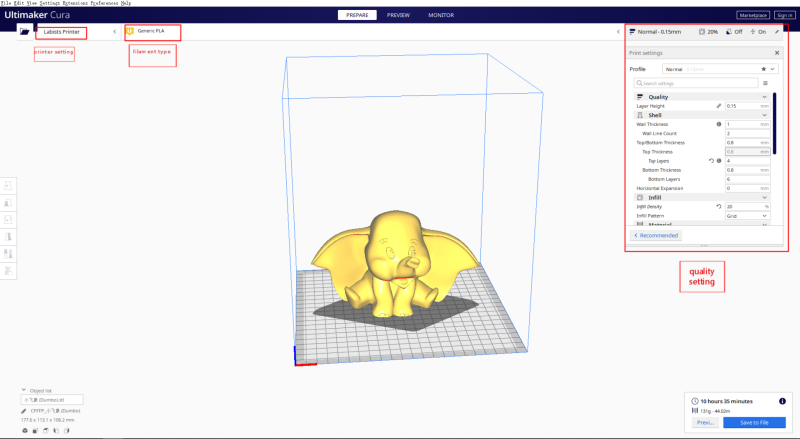Image resolution: width=800 pixels, height=439 pixels.
Task: Focus the Search settings field
Action: 696,83
